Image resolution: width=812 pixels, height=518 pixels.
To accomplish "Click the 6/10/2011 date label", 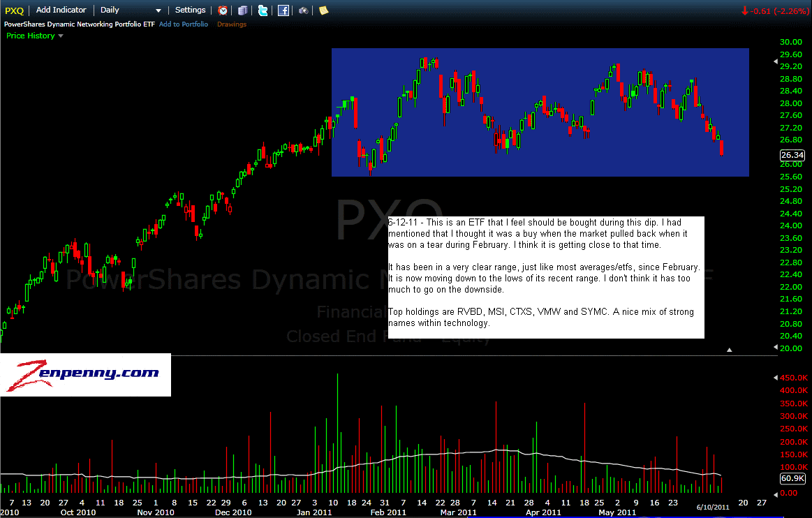I will [713, 507].
